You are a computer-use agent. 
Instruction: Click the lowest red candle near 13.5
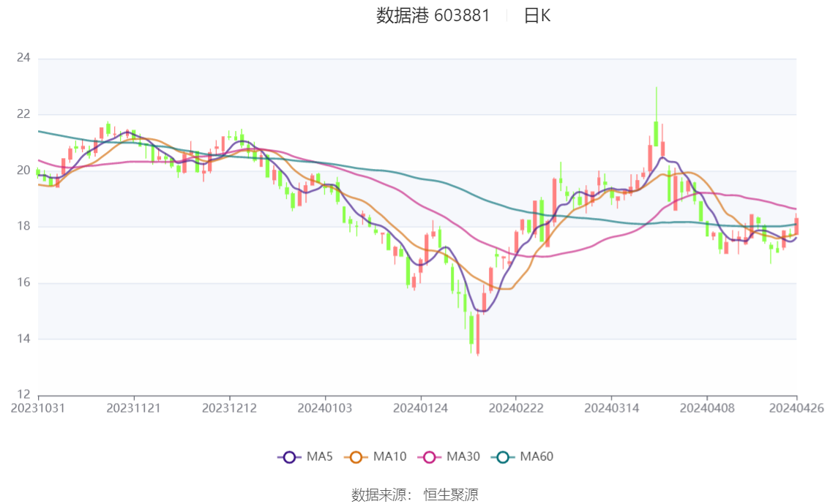[x=478, y=333]
